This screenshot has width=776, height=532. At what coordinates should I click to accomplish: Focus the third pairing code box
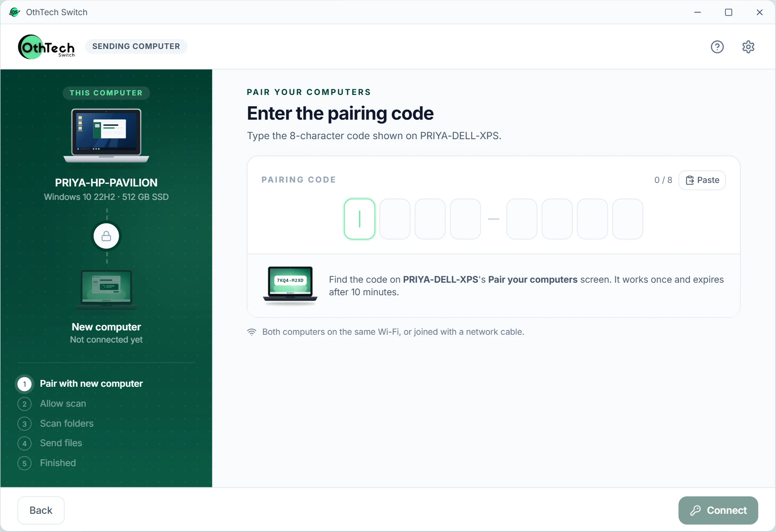(430, 219)
